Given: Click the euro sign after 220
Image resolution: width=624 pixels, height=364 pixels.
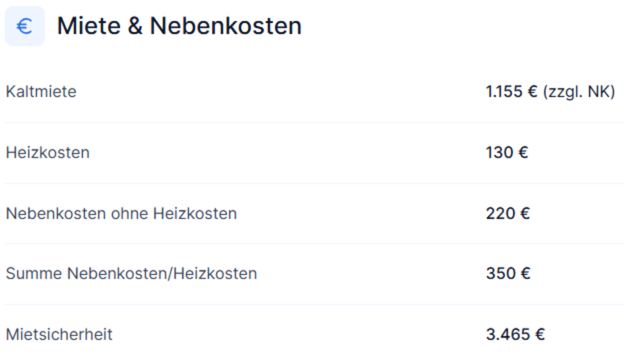Looking at the screenshot, I should [x=525, y=213].
